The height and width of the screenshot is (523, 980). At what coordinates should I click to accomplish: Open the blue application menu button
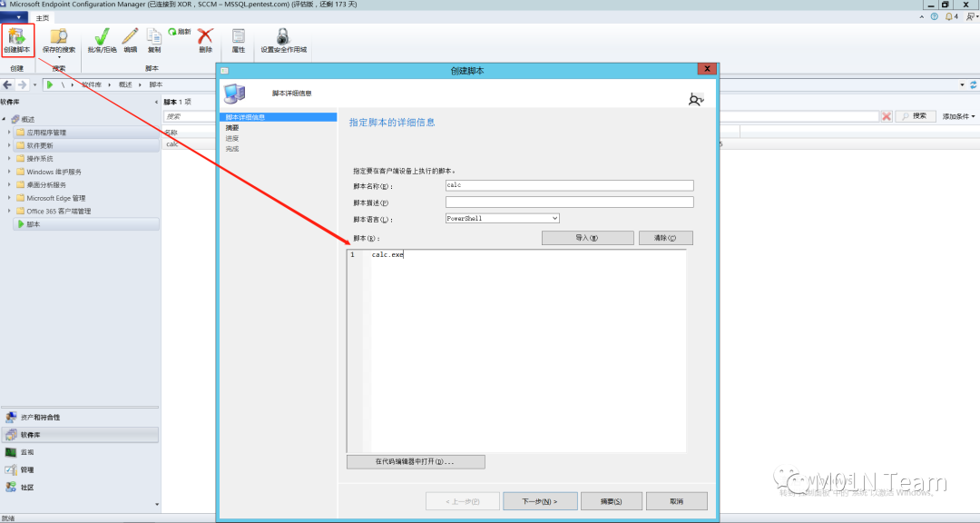[14, 17]
